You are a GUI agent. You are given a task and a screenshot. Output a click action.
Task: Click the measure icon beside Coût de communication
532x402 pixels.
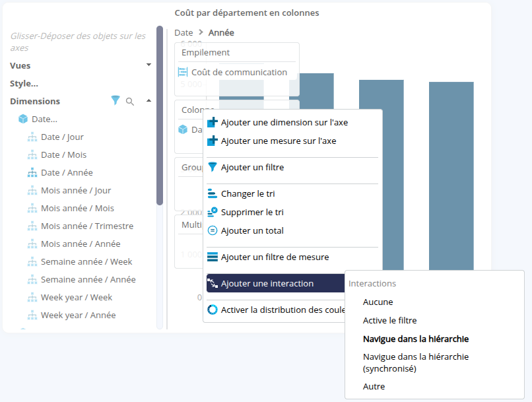[183, 72]
